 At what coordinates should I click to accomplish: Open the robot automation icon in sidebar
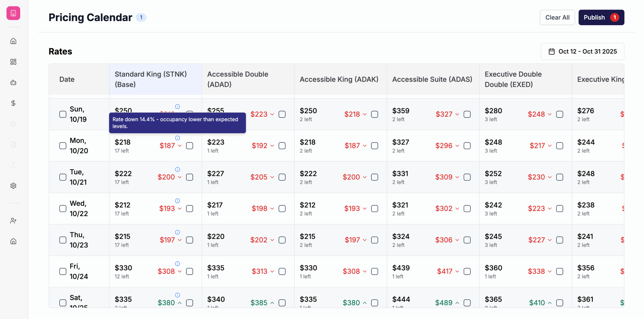click(x=13, y=83)
